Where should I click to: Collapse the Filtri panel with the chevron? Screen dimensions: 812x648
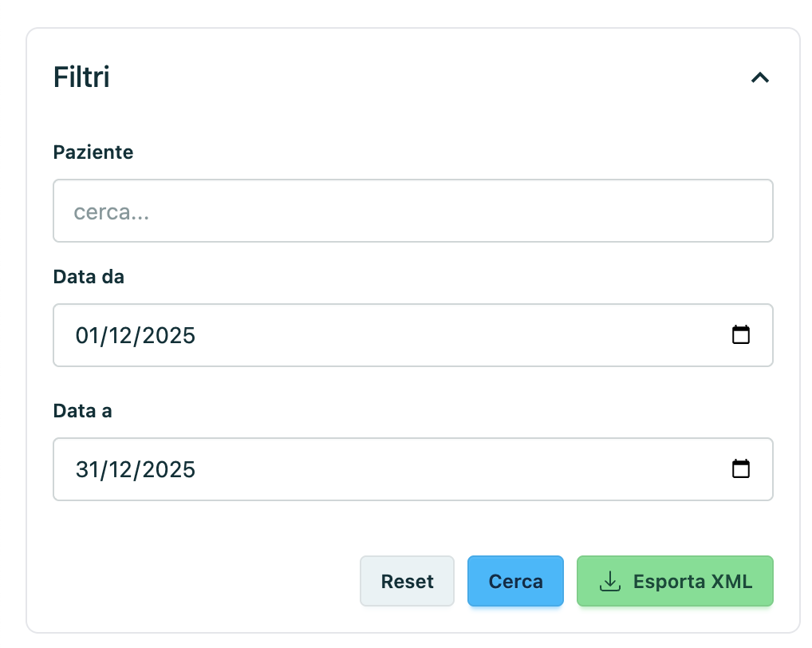tap(760, 77)
